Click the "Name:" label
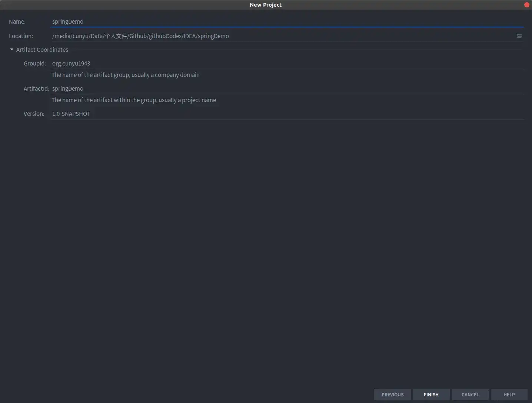Screen dimensions: 532x403 [17, 21]
